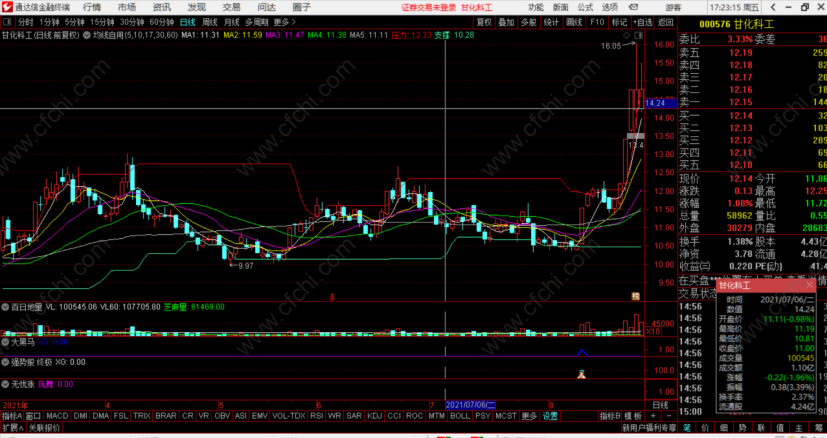Screen dimensions: 827x438
Task: Select the MACD indicator
Action: [x=57, y=416]
